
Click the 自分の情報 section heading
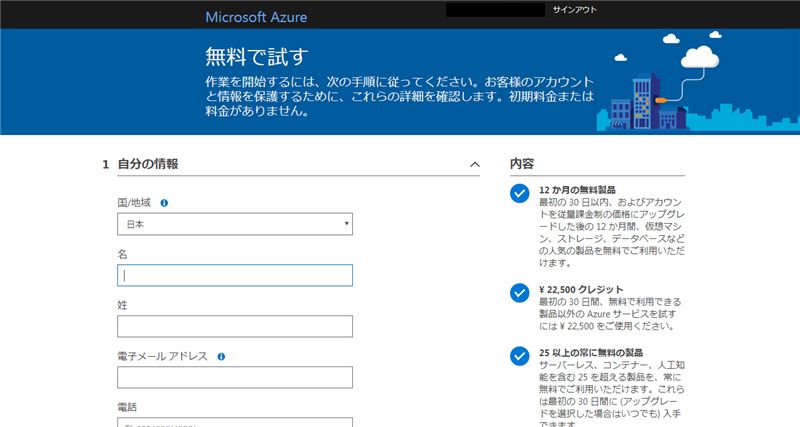(x=148, y=164)
